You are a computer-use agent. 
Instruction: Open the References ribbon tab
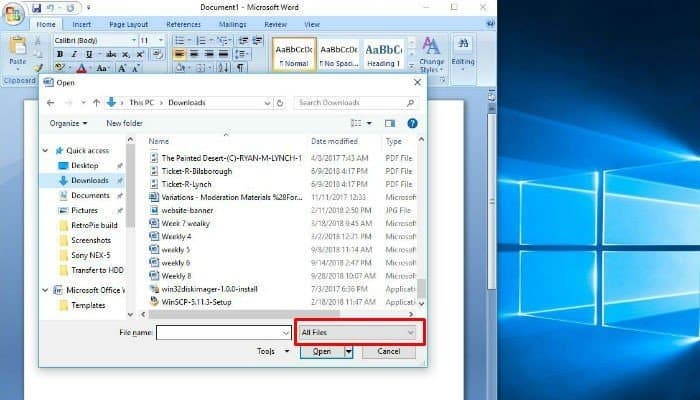tap(183, 25)
